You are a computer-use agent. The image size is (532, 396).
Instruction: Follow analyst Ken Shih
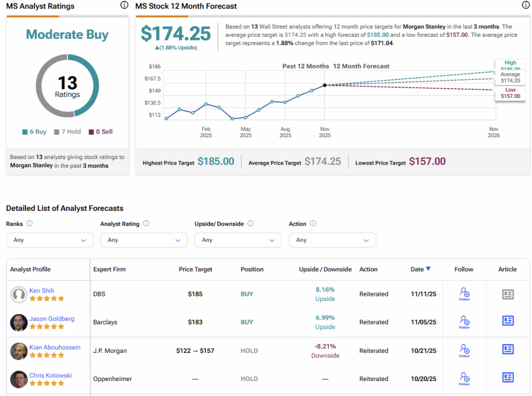click(464, 294)
